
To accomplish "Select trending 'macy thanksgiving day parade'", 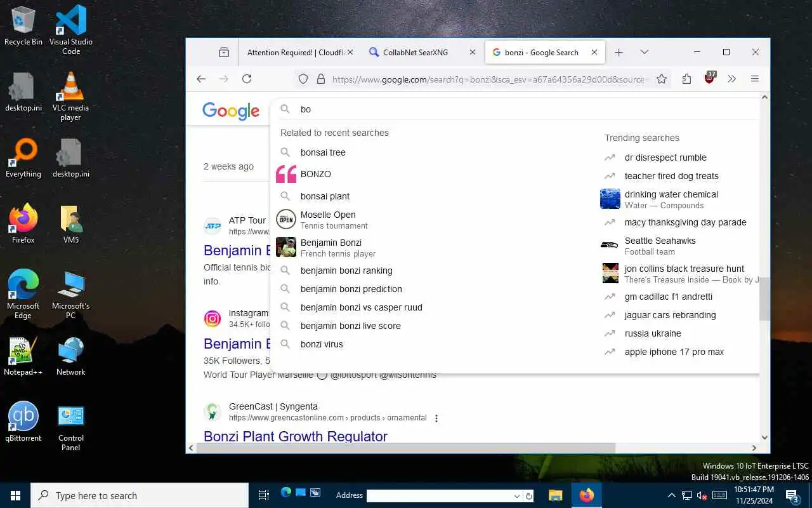I will (685, 222).
